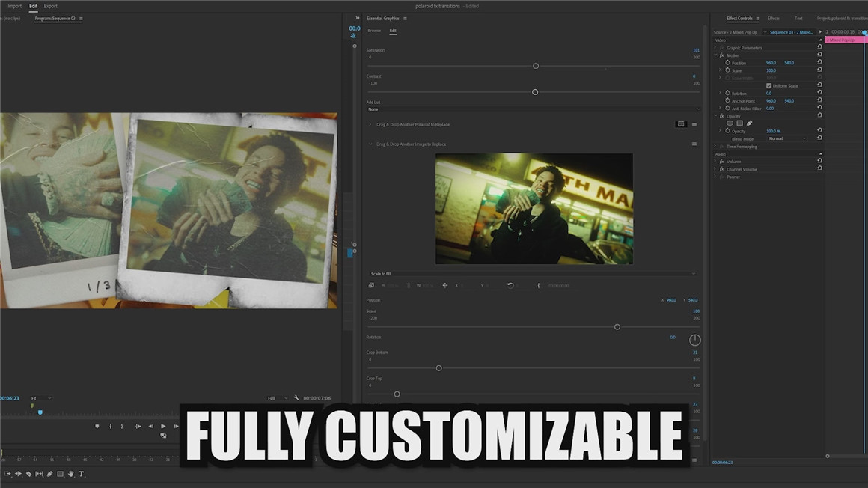This screenshot has width=868, height=488.
Task: Open menu for Drag & Drop Another Image group
Action: [x=694, y=144]
